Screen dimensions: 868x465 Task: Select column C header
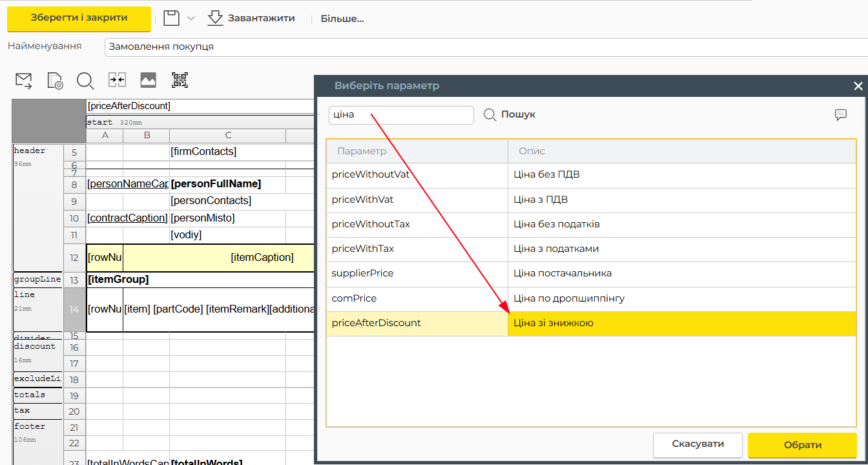(228, 136)
